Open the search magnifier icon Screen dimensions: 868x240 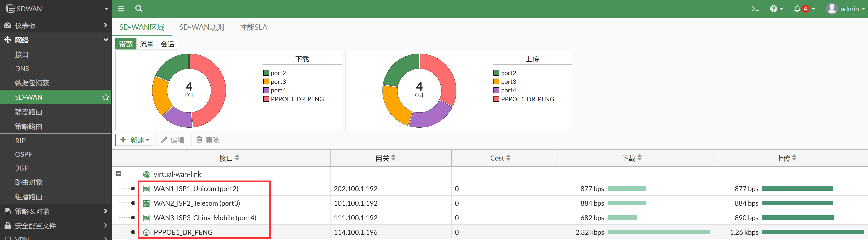coord(138,9)
